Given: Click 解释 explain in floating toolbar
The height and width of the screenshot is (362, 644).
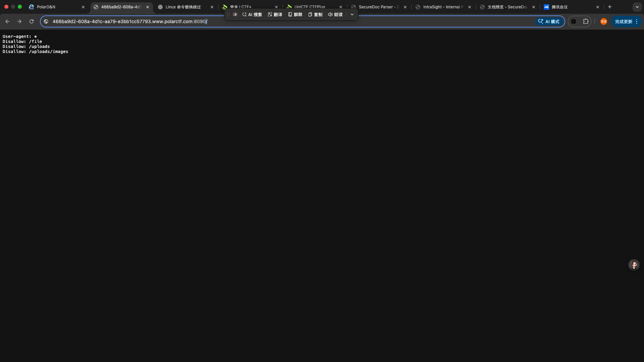Looking at the screenshot, I should [295, 14].
